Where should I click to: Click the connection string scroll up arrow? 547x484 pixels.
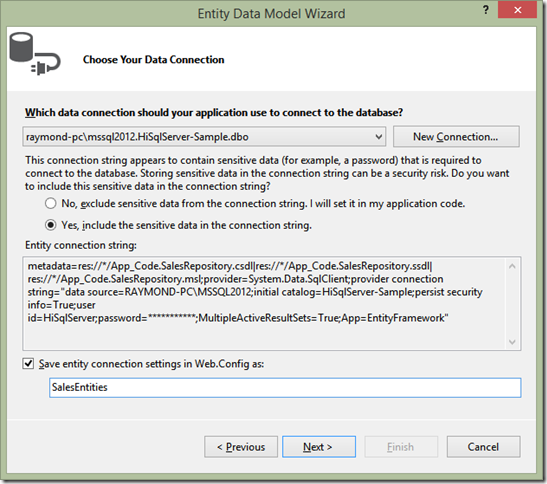512,266
